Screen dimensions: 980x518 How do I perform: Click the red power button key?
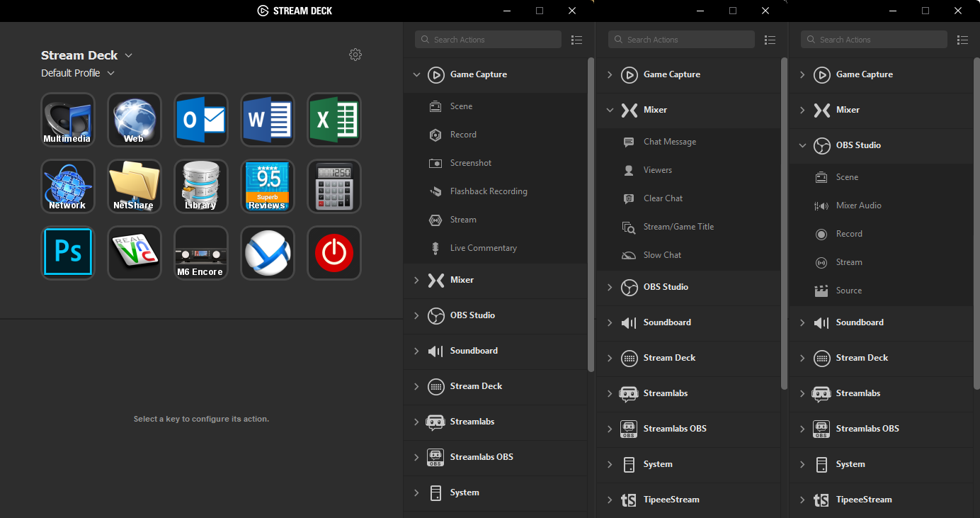(334, 252)
